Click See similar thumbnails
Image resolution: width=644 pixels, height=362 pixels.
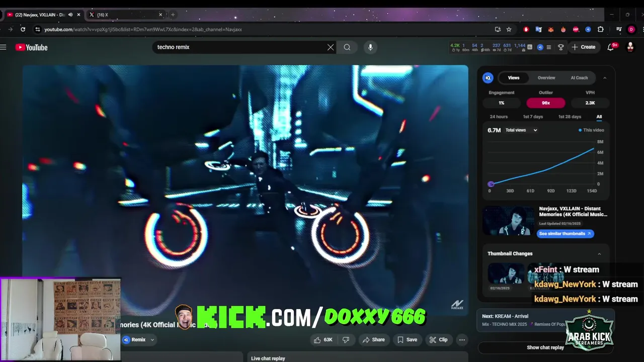566,234
